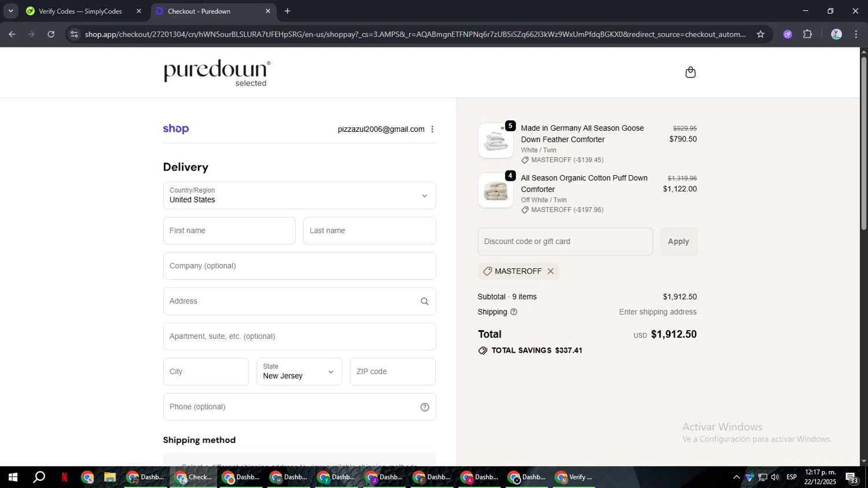Click the Company (optional) field
Viewport: 868px width, 488px height.
tap(300, 266)
